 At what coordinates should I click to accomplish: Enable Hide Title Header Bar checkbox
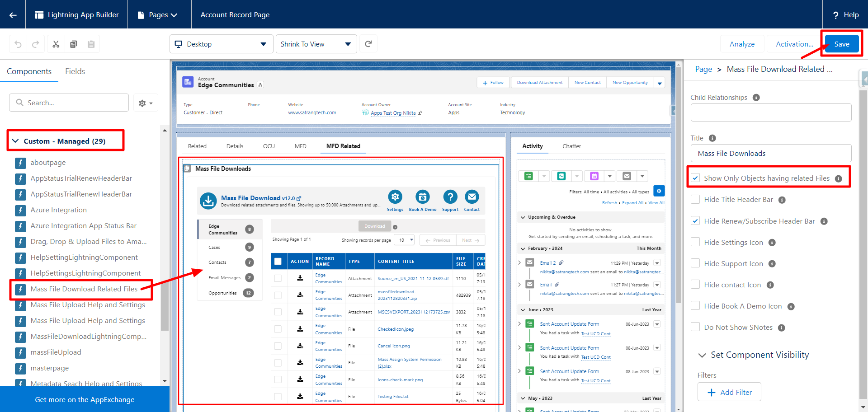(695, 199)
